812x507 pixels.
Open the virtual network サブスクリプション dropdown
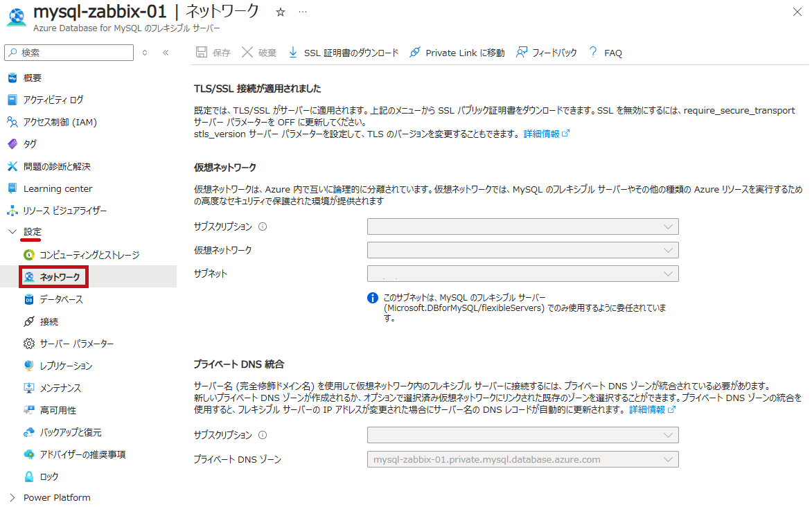[523, 226]
